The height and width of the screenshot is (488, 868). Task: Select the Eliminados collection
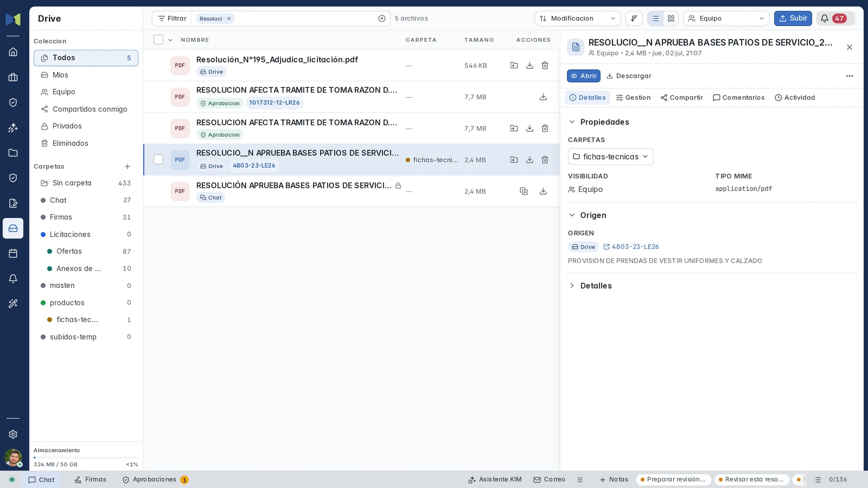86,143
